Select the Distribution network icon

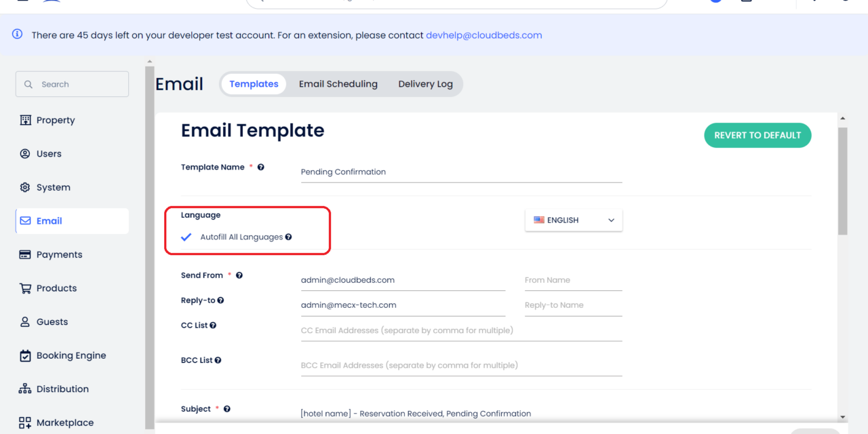[x=25, y=389]
